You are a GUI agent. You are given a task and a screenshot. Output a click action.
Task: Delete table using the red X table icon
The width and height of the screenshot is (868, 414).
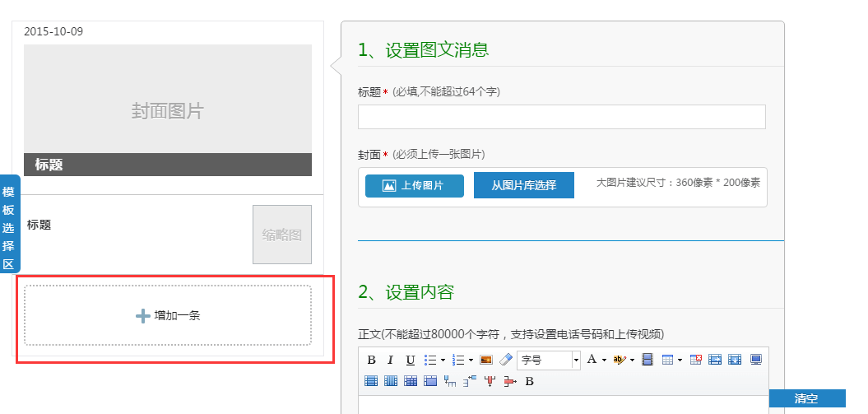click(696, 360)
